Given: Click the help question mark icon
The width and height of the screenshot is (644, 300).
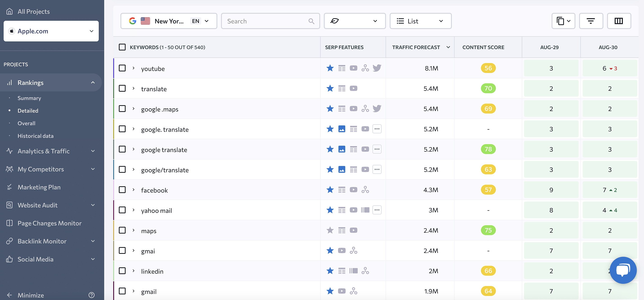Looking at the screenshot, I should 92,295.
